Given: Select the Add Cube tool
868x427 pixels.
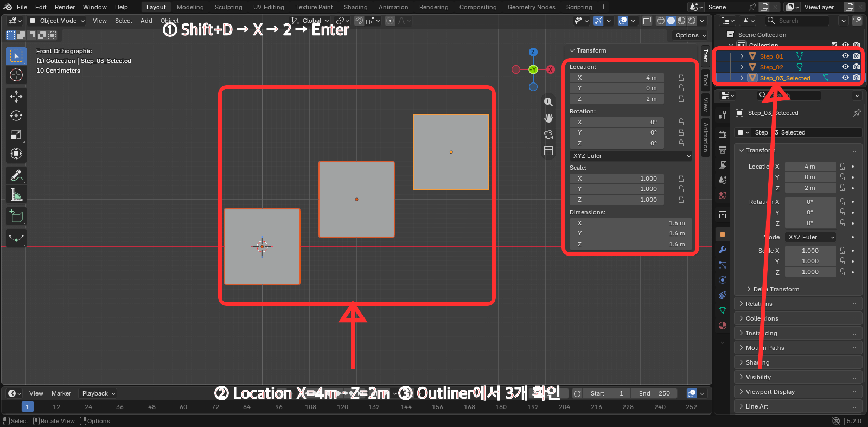Looking at the screenshot, I should [x=16, y=216].
